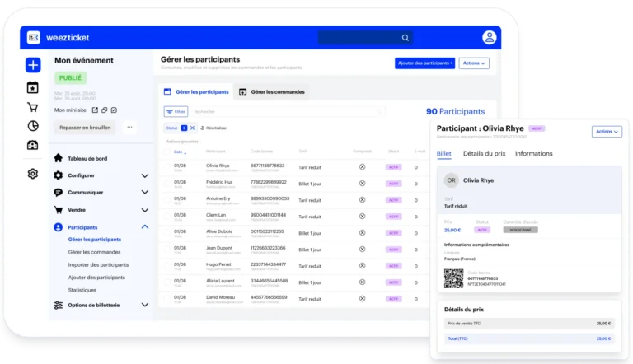Tick the checkbox for Antoine Ery row
The width and height of the screenshot is (633, 364).
coord(166,200)
